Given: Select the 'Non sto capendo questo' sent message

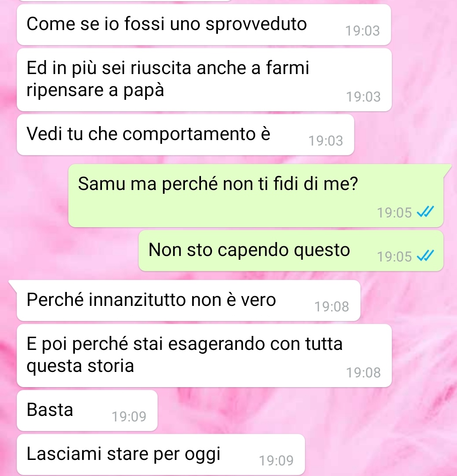Looking at the screenshot, I should [291, 250].
